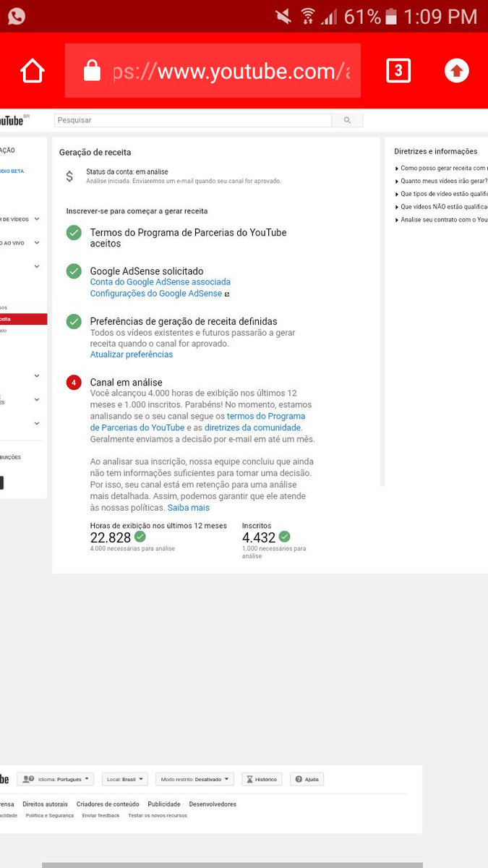The image size is (488, 868).
Task: Open 'Conta do Google AdSense associada' link
Action: click(160, 282)
